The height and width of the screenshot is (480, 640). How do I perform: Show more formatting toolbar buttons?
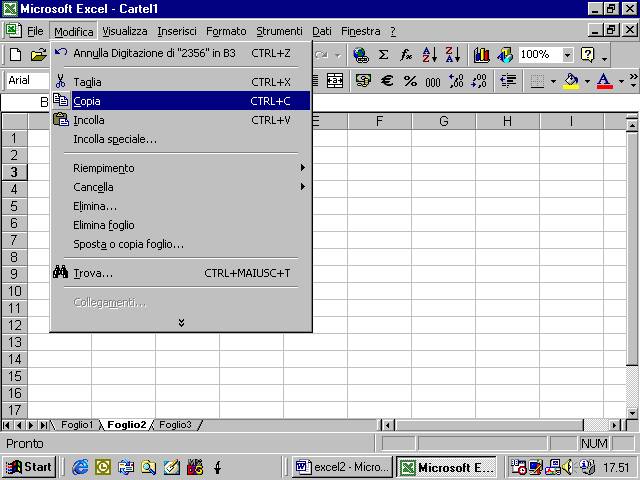[x=633, y=80]
